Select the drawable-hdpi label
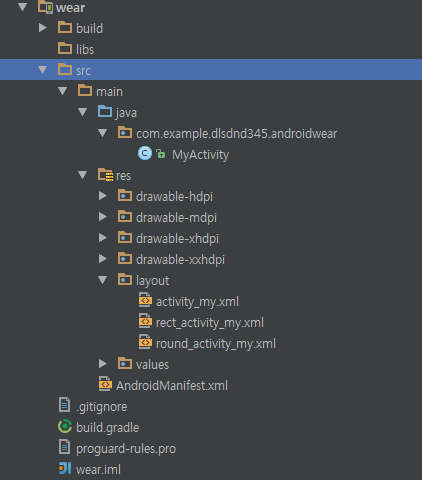 [x=174, y=197]
